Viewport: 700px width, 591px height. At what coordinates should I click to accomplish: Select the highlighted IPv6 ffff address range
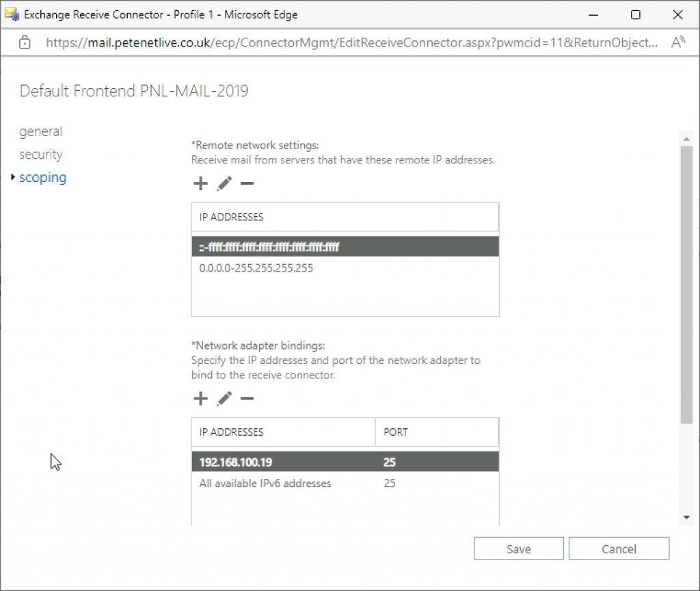308,247
